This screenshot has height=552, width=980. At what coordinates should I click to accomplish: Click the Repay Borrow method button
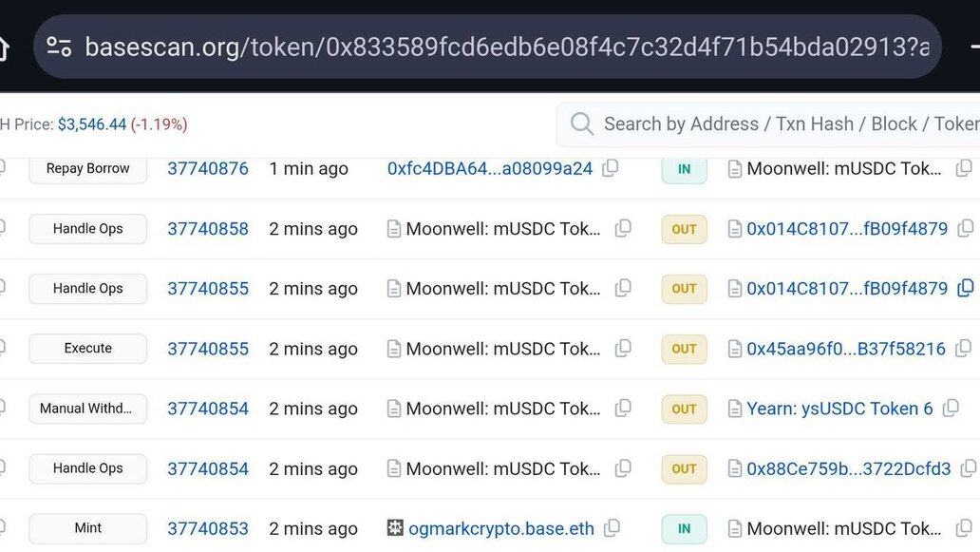(87, 169)
